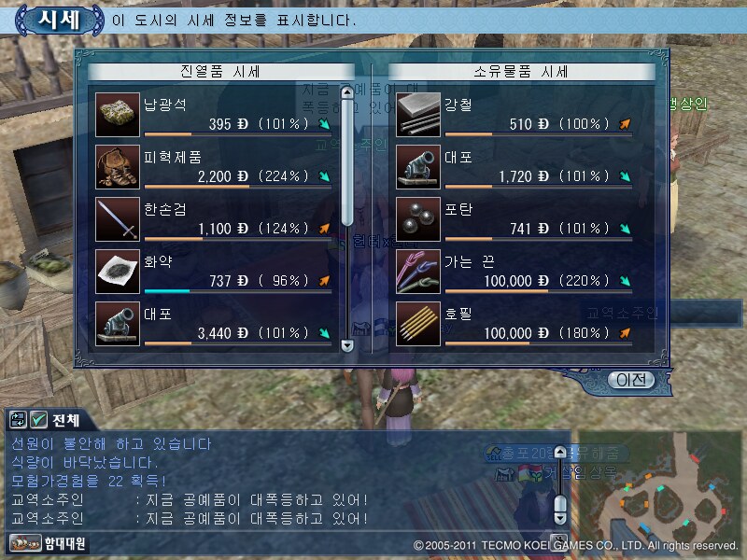Toggle the green checkmark chat filter

coord(38,420)
